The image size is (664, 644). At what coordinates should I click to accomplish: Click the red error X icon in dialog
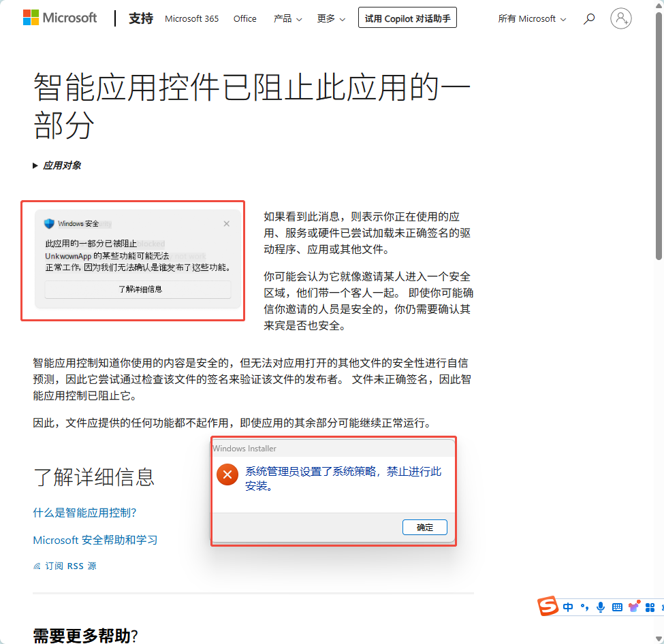pos(227,474)
